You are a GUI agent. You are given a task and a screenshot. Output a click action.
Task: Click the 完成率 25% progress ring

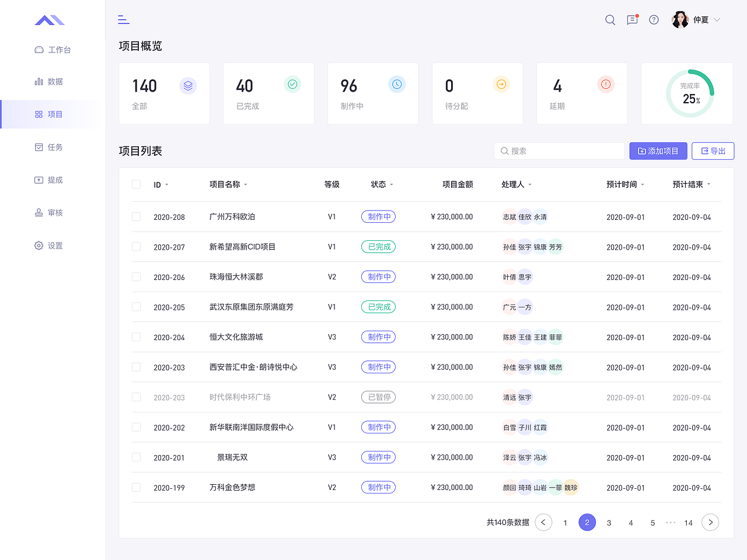(x=690, y=93)
